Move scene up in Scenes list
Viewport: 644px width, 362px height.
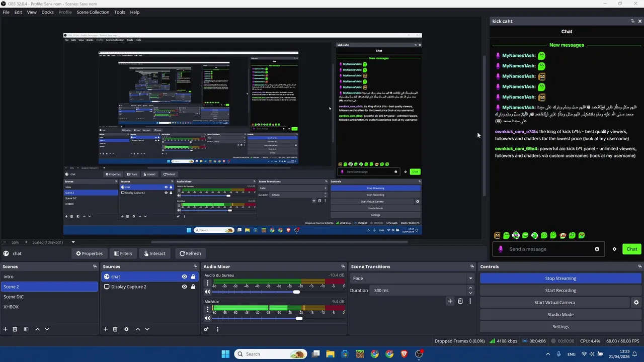click(x=37, y=329)
